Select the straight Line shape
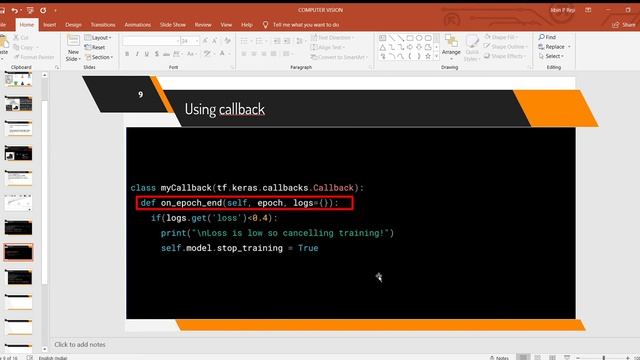The width and height of the screenshot is (640, 360). tap(391, 38)
